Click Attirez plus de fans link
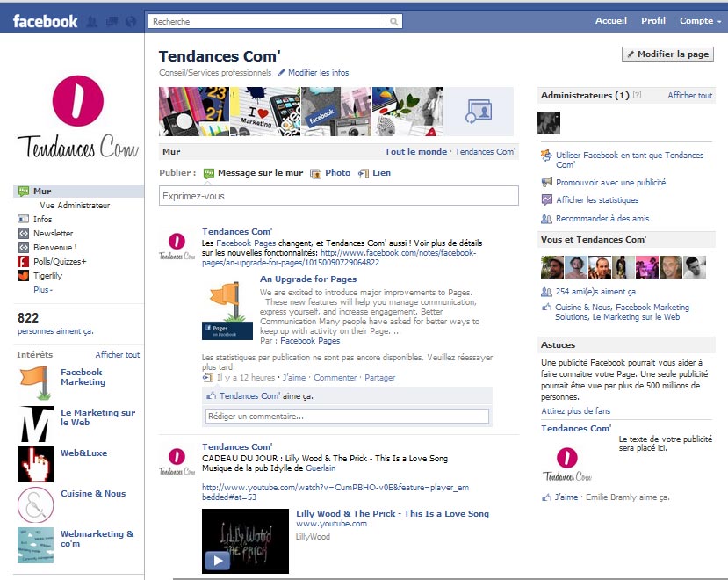Image resolution: width=728 pixels, height=580 pixels. (576, 411)
